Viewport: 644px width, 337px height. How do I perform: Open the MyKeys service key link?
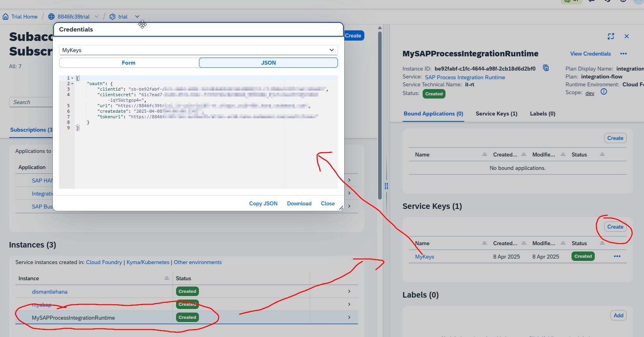tap(425, 257)
